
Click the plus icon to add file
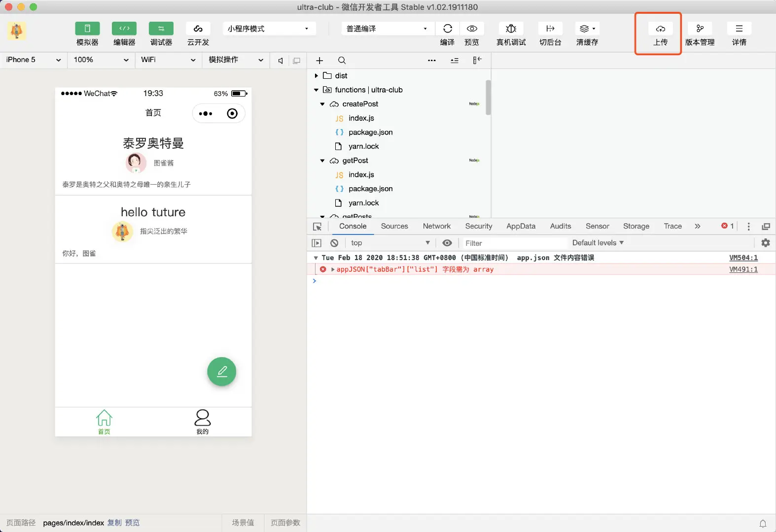[319, 61]
